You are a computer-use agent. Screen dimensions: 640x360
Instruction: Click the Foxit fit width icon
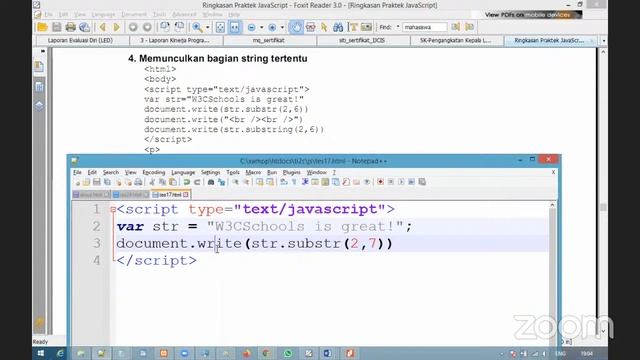click(235, 27)
